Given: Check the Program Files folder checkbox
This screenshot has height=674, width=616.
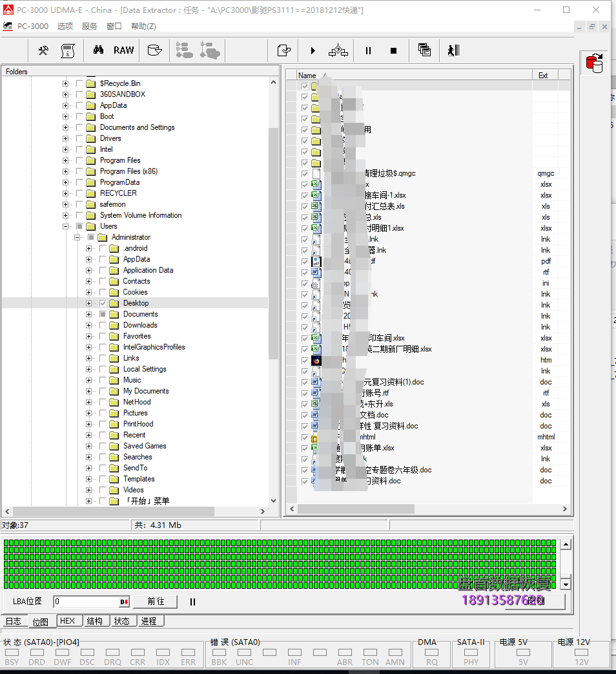Looking at the screenshot, I should click(x=79, y=160).
